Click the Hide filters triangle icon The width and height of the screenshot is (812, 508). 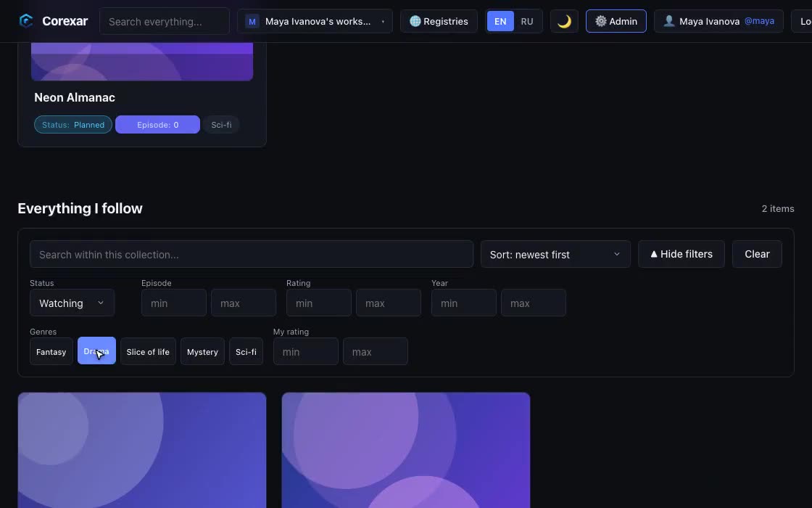pyautogui.click(x=653, y=254)
